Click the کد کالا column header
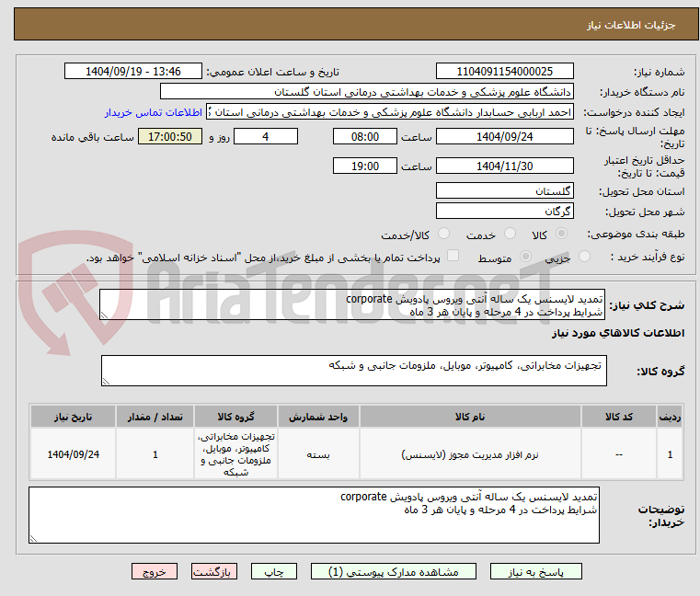Viewport: 700px width, 596px height. click(x=619, y=417)
